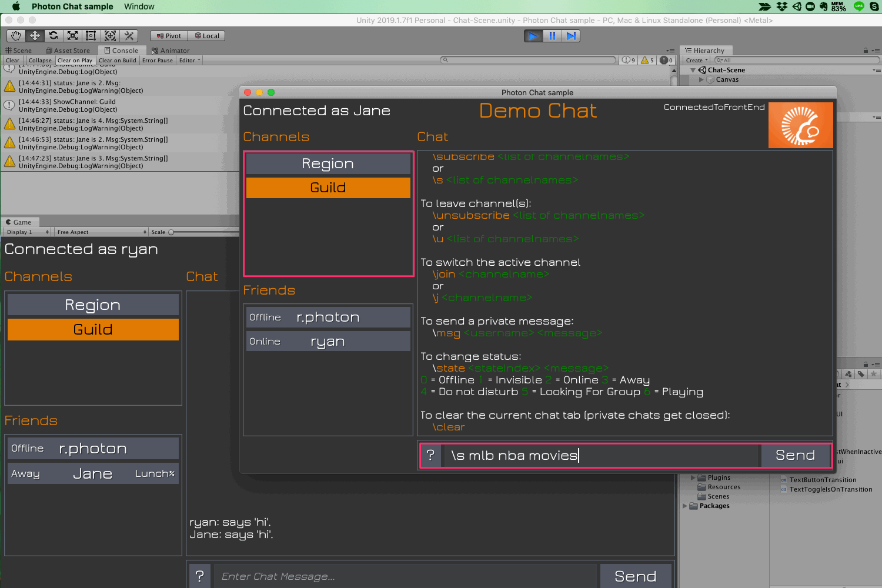
Task: Click the Project search by type icon
Action: (x=848, y=374)
